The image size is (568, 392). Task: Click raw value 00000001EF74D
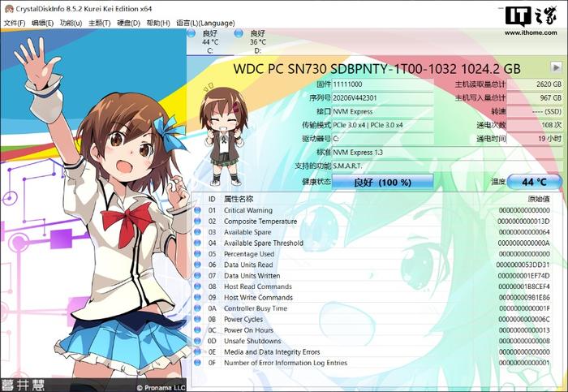pos(523,276)
